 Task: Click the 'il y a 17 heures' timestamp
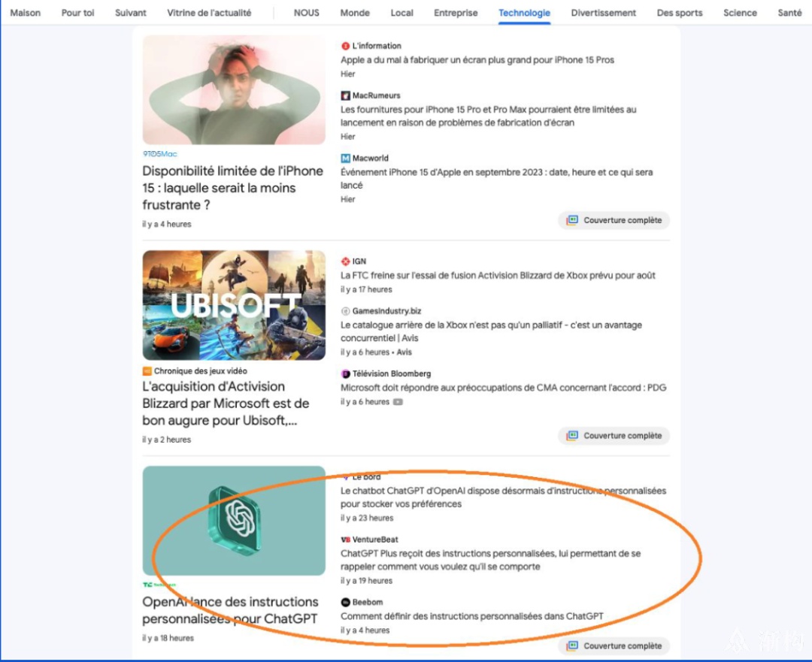(x=366, y=290)
